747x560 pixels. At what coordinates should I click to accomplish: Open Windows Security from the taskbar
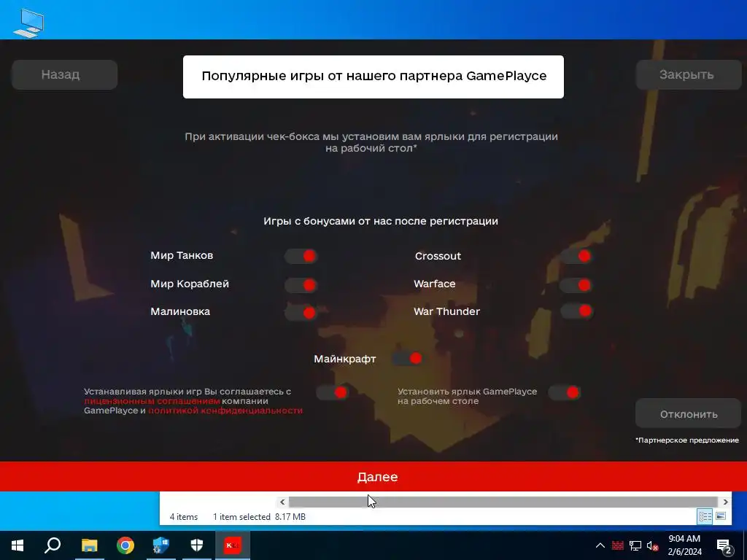[197, 545]
